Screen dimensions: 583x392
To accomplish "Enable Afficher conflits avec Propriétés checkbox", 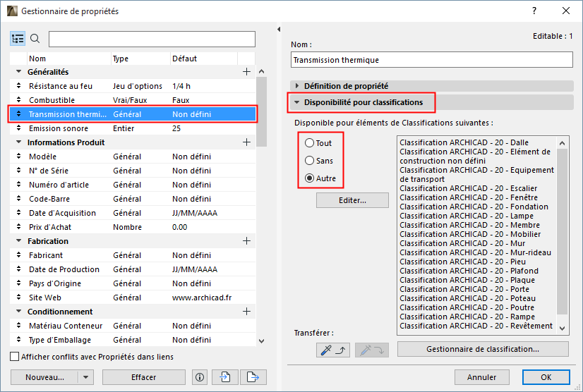I will (x=15, y=357).
